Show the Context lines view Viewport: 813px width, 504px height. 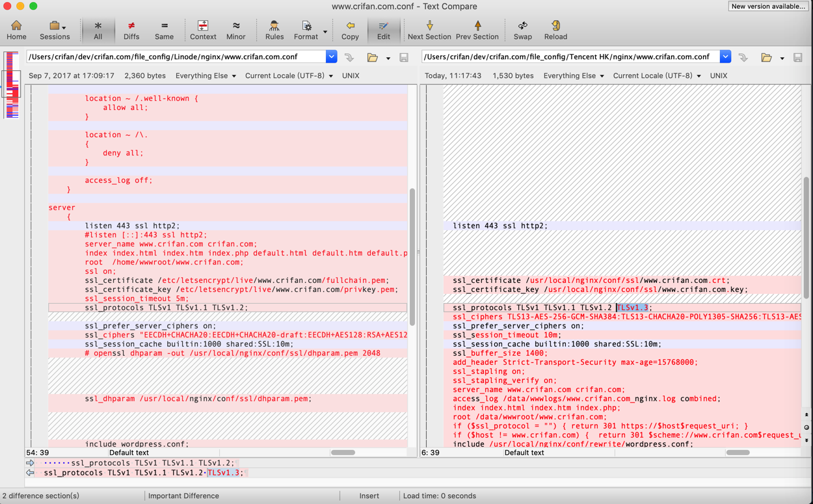point(203,30)
